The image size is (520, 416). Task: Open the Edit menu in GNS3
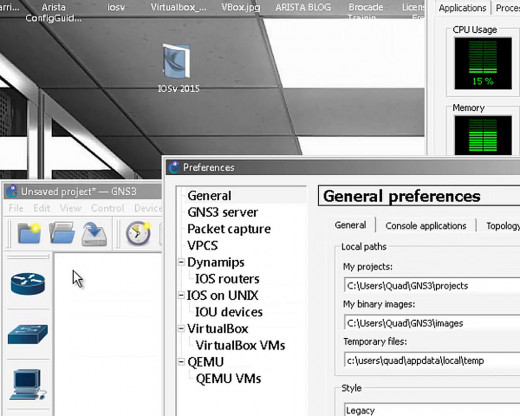pyautogui.click(x=42, y=208)
